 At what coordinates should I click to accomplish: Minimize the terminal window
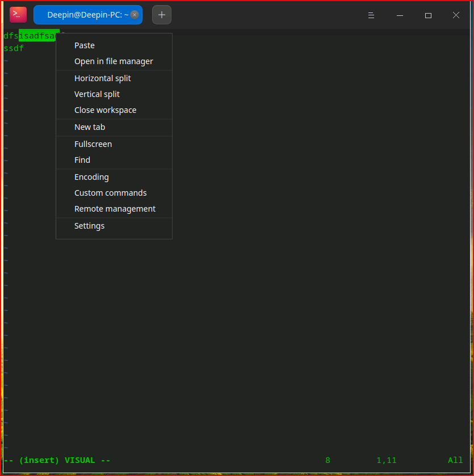400,15
